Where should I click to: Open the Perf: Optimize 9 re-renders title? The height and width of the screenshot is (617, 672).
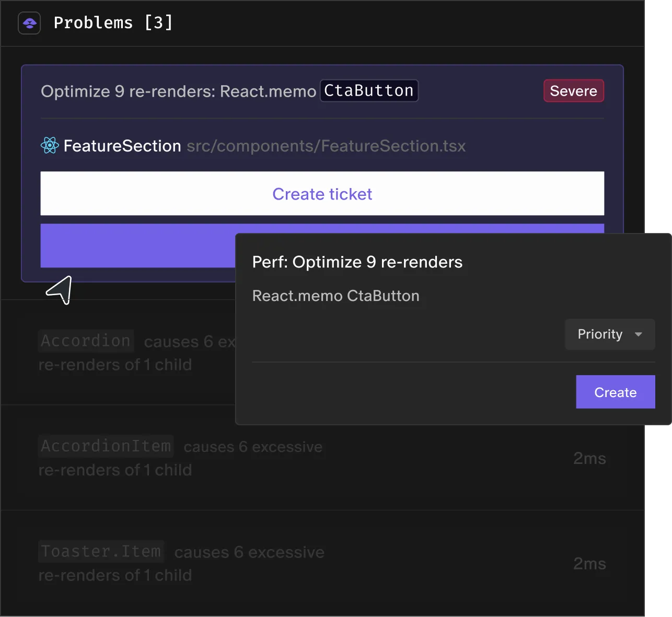pyautogui.click(x=357, y=262)
